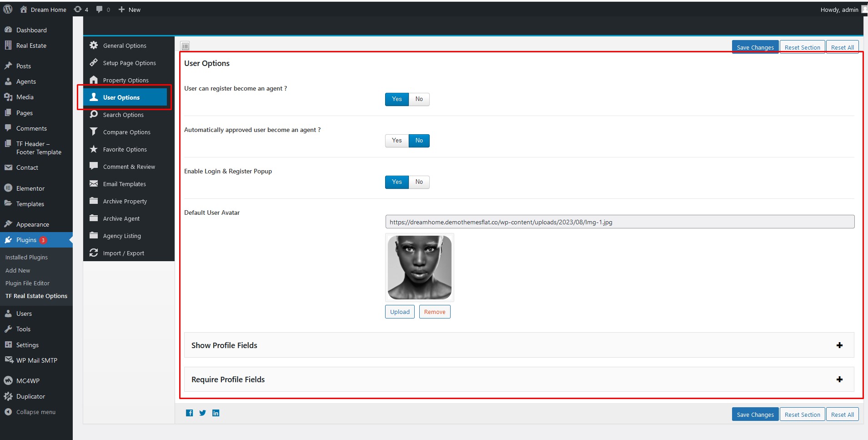Click the bottom Reset All button

pos(842,415)
